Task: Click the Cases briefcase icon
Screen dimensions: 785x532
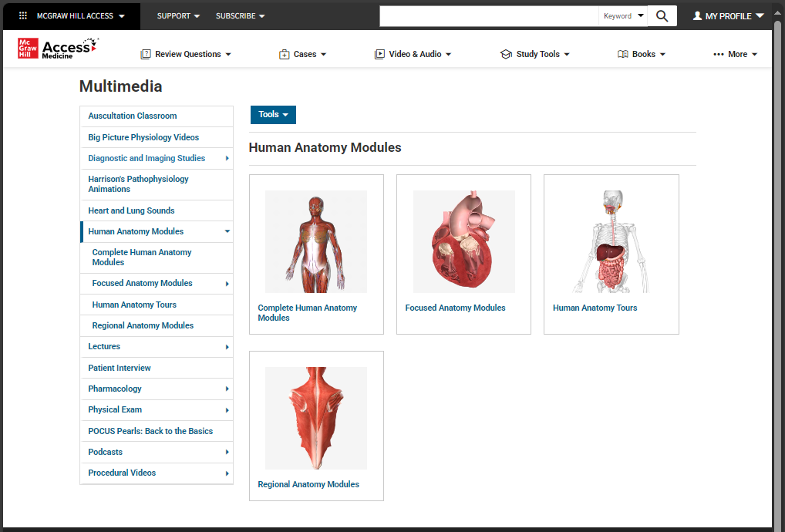Action: pyautogui.click(x=285, y=54)
